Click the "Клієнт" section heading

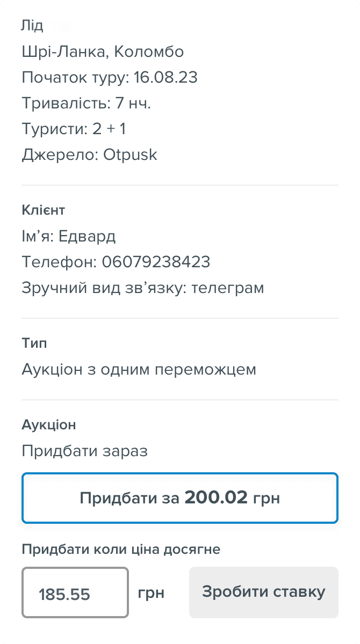click(x=43, y=210)
